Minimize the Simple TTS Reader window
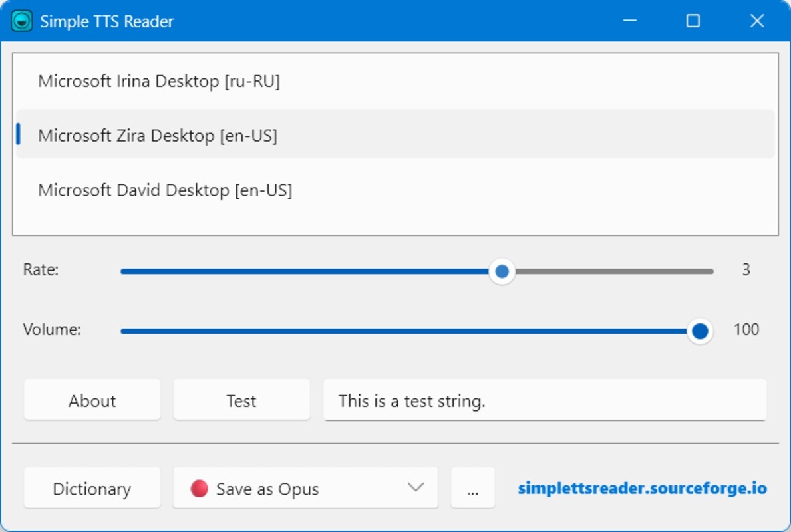791x532 pixels. tap(630, 21)
